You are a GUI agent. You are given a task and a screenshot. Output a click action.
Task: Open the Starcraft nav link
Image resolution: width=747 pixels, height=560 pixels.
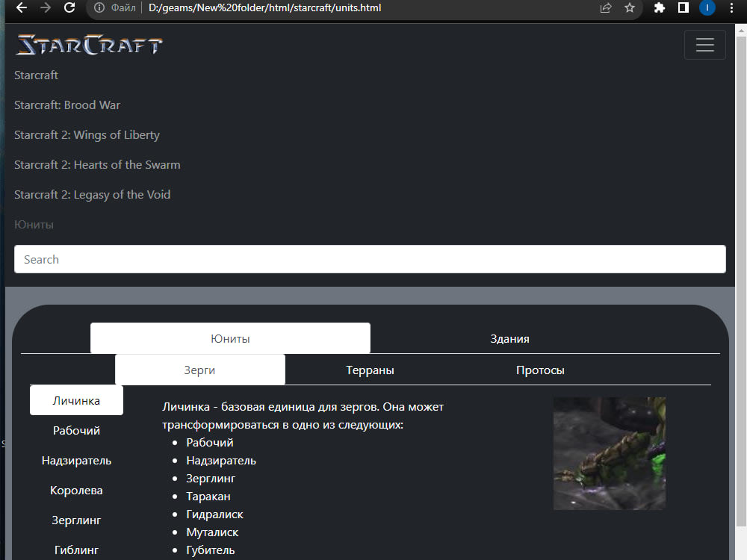36,75
